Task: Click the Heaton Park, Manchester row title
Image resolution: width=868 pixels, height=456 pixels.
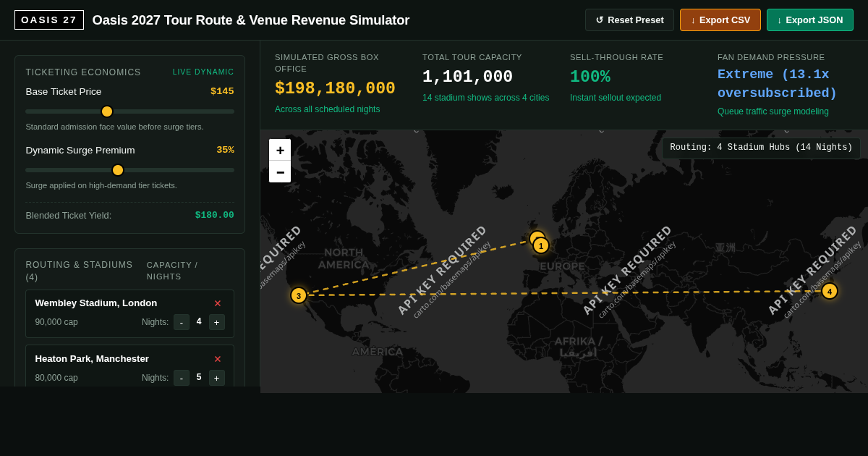Action: pos(92,359)
